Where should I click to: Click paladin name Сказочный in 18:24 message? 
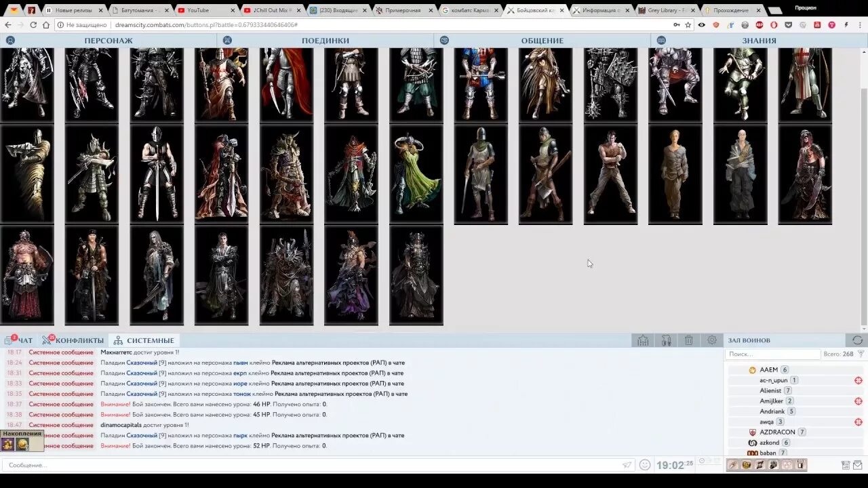tap(142, 363)
